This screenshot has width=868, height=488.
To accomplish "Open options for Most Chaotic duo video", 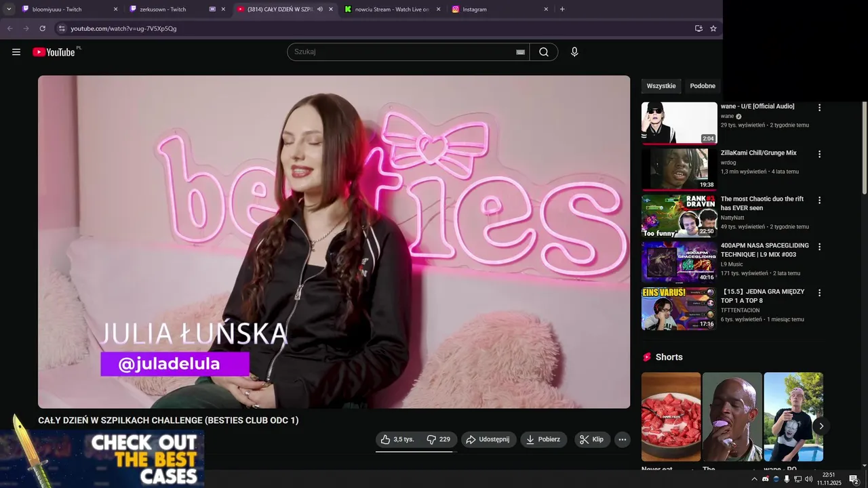I will point(819,201).
